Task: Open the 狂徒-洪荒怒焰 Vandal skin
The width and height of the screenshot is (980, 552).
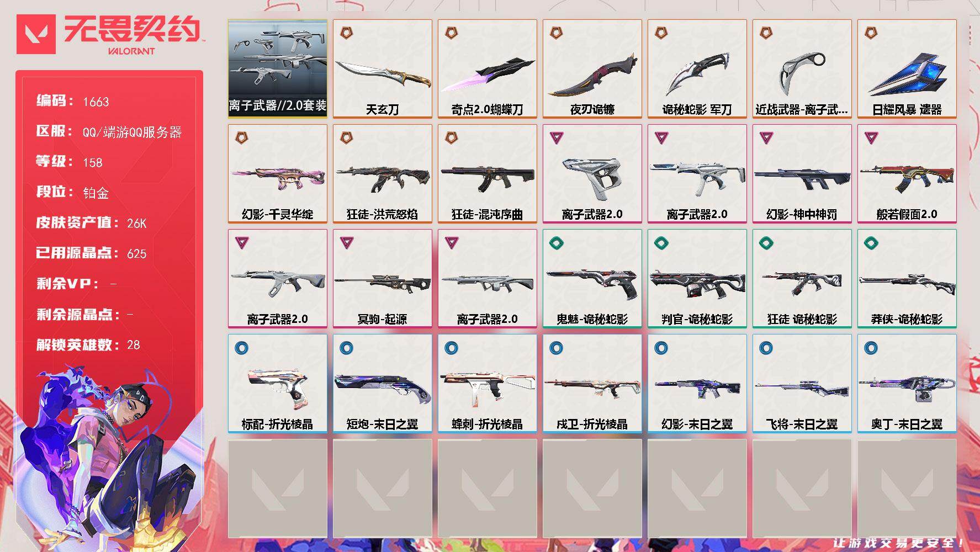Action: (x=383, y=174)
